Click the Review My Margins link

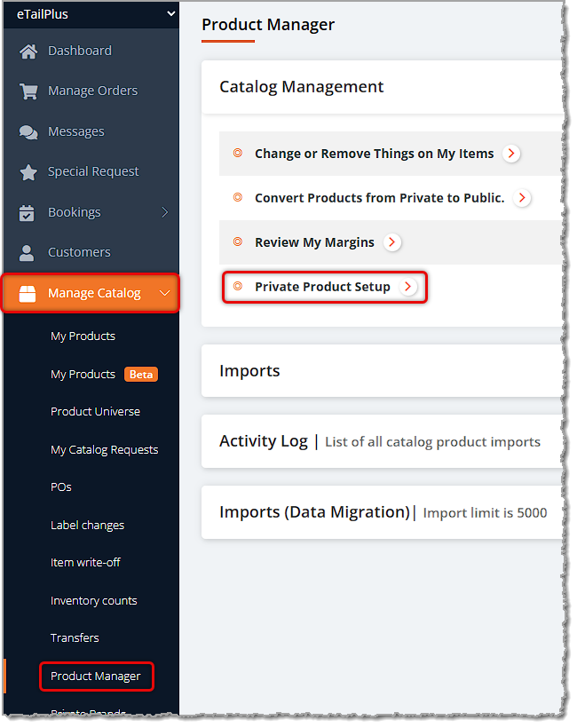point(314,243)
